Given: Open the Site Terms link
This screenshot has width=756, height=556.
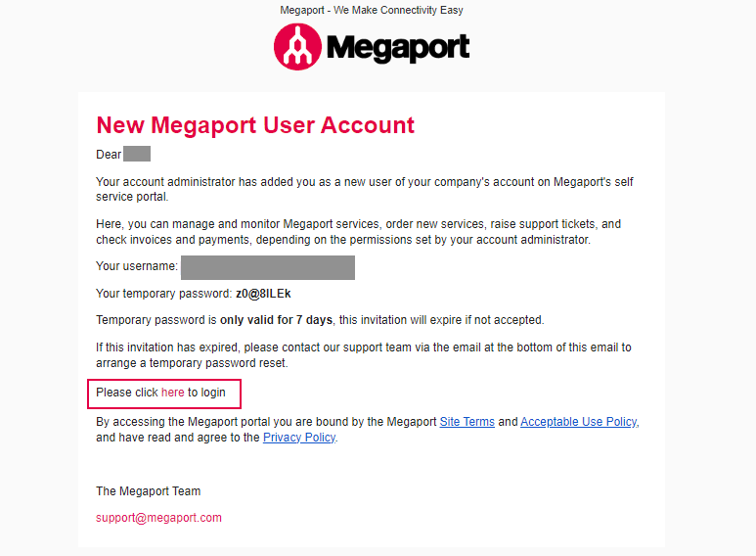Looking at the screenshot, I should click(467, 422).
